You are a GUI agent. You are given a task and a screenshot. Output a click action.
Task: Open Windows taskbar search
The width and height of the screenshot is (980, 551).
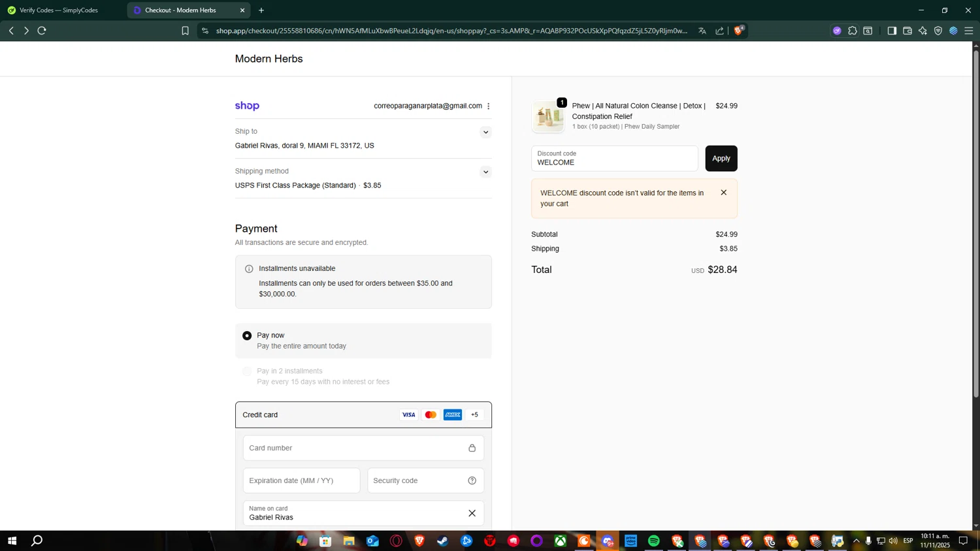pos(37,541)
